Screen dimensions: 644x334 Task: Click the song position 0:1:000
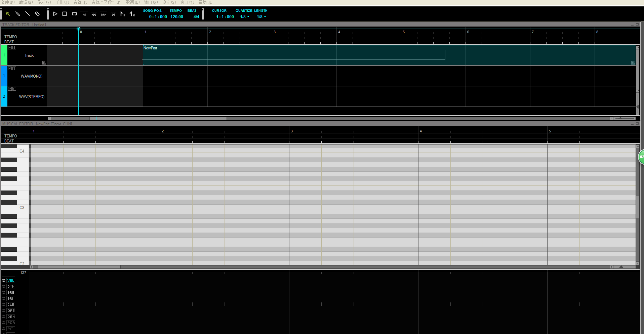tap(158, 17)
